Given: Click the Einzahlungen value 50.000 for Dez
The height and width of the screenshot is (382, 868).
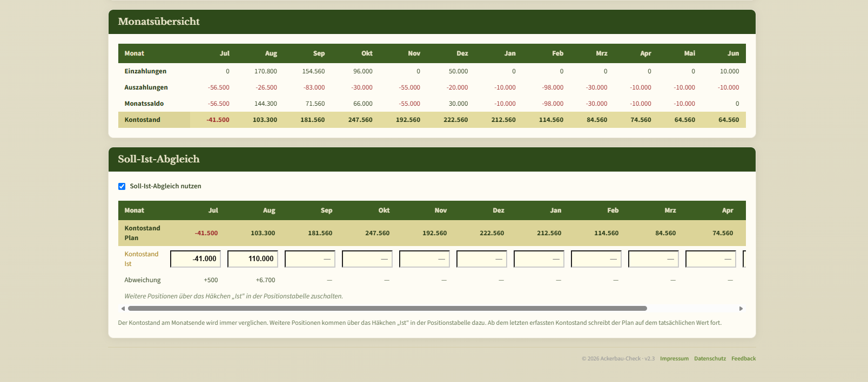Looking at the screenshot, I should tap(459, 71).
